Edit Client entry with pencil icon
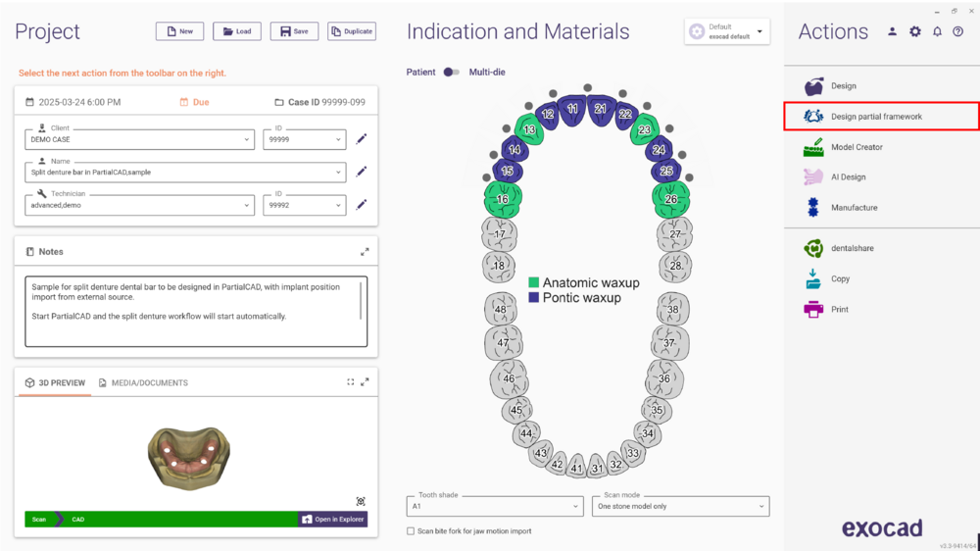 pos(362,139)
